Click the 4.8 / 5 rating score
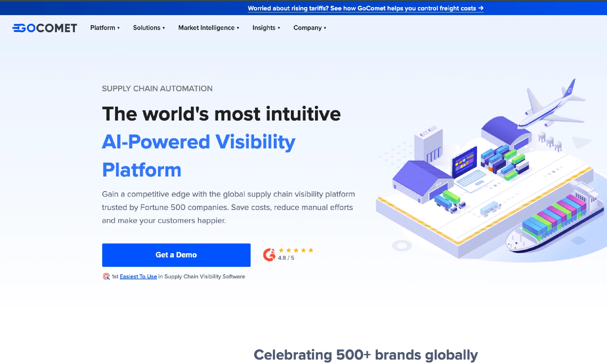The width and height of the screenshot is (607, 364). point(285,258)
